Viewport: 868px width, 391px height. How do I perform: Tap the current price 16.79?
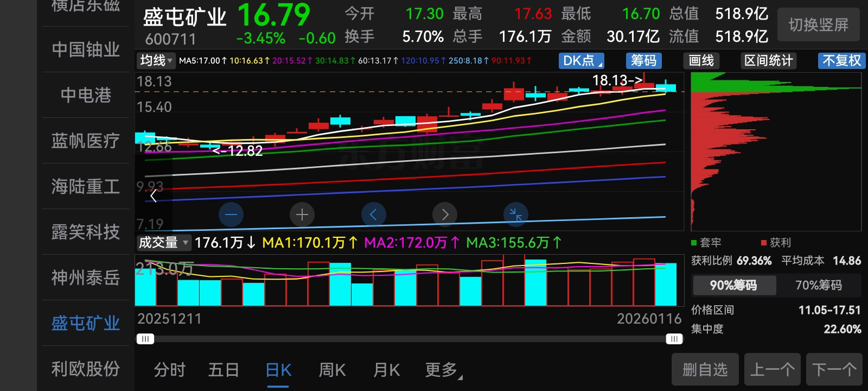pyautogui.click(x=273, y=15)
